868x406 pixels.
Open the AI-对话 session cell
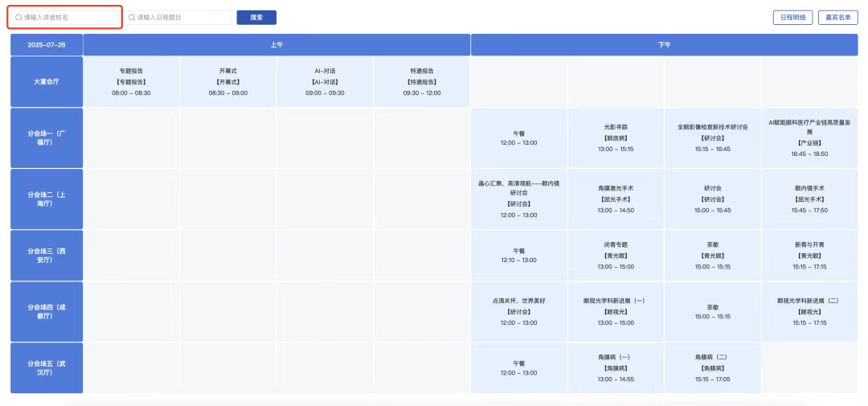point(325,81)
